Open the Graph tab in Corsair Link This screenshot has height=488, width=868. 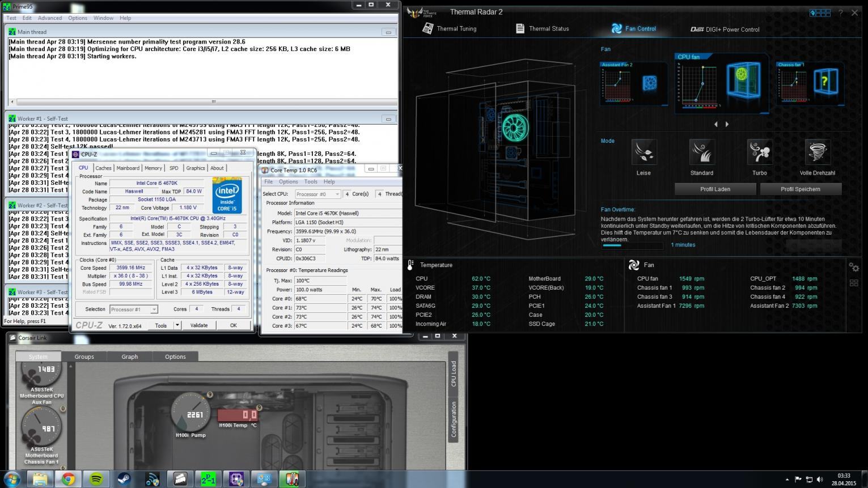130,357
